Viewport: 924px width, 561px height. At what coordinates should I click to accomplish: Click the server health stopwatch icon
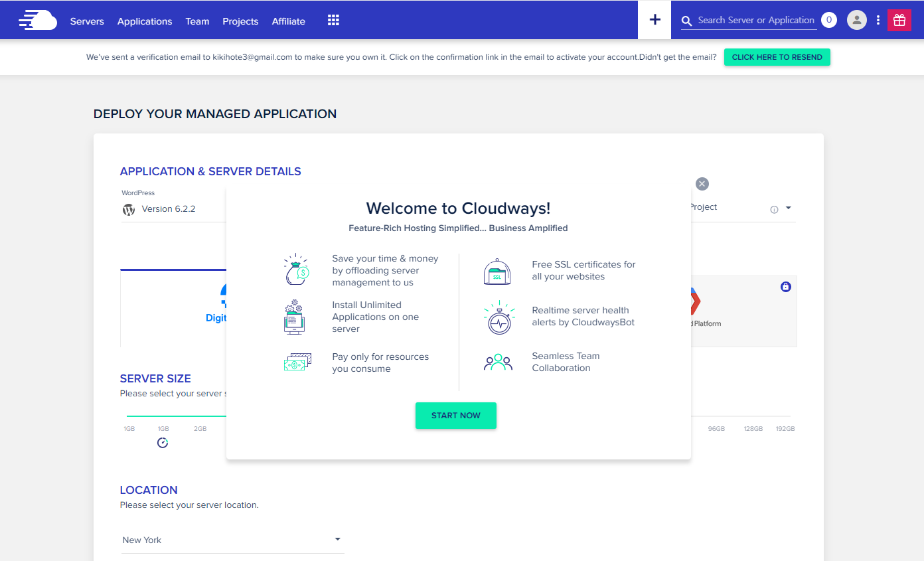click(499, 318)
